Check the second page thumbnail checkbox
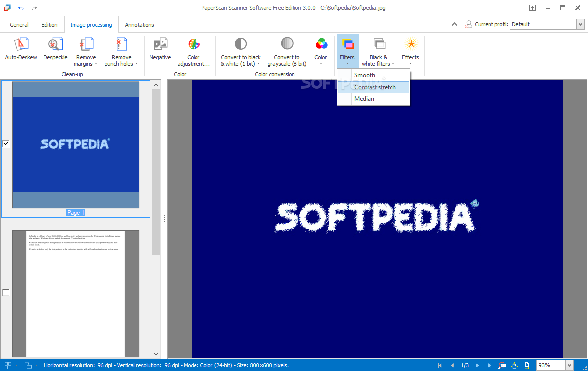 (6, 292)
